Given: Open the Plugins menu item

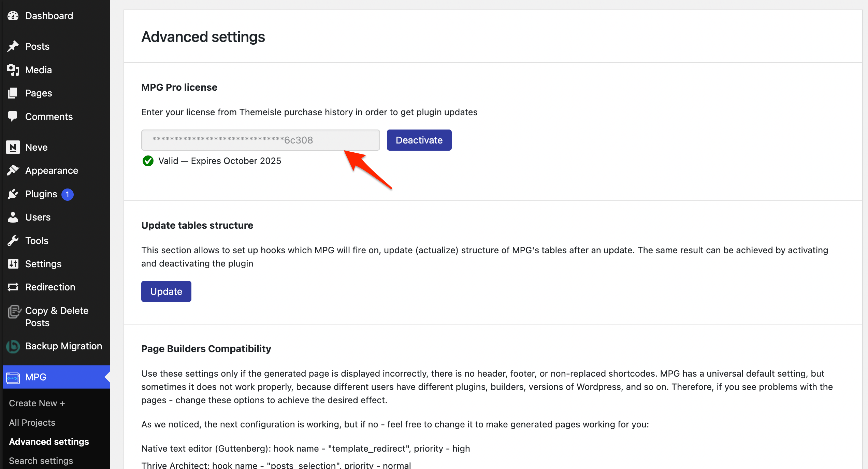Looking at the screenshot, I should pos(41,194).
